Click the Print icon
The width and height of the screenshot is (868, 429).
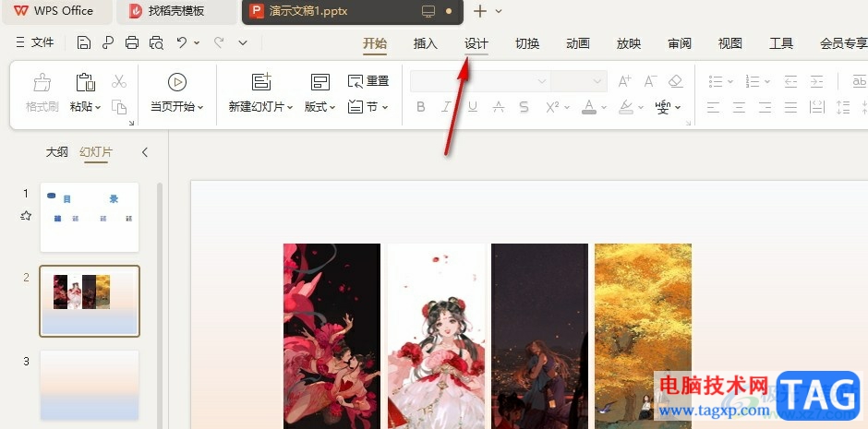pyautogui.click(x=132, y=42)
